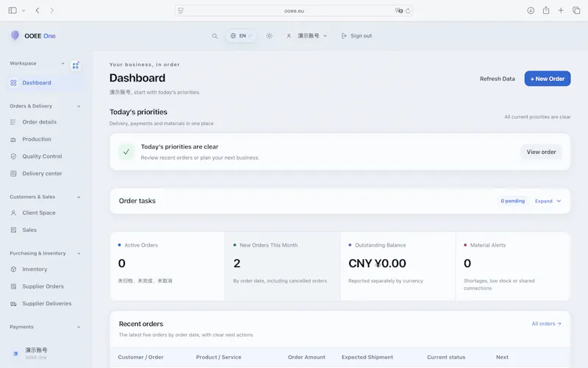
Task: Open Order details in sidebar
Action: coord(40,122)
